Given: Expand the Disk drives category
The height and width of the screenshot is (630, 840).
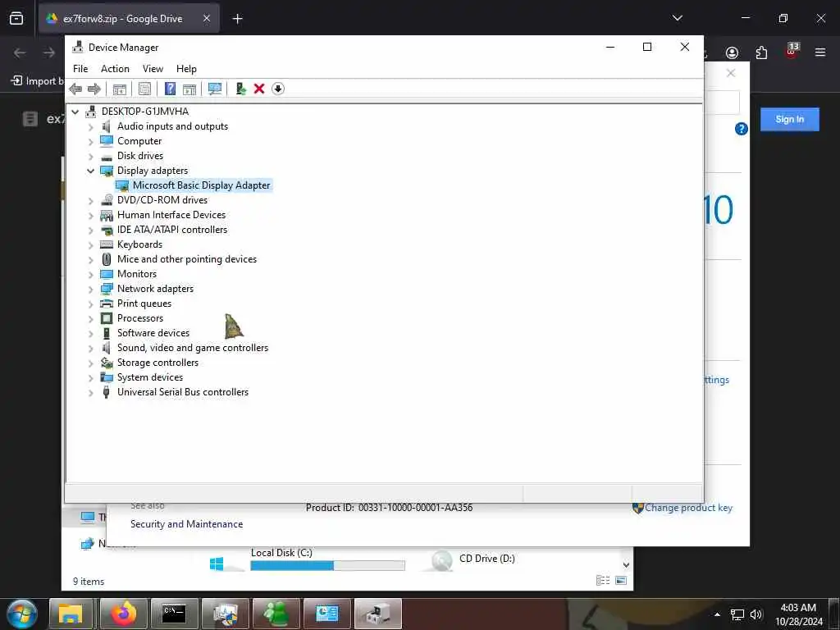Looking at the screenshot, I should pos(90,157).
